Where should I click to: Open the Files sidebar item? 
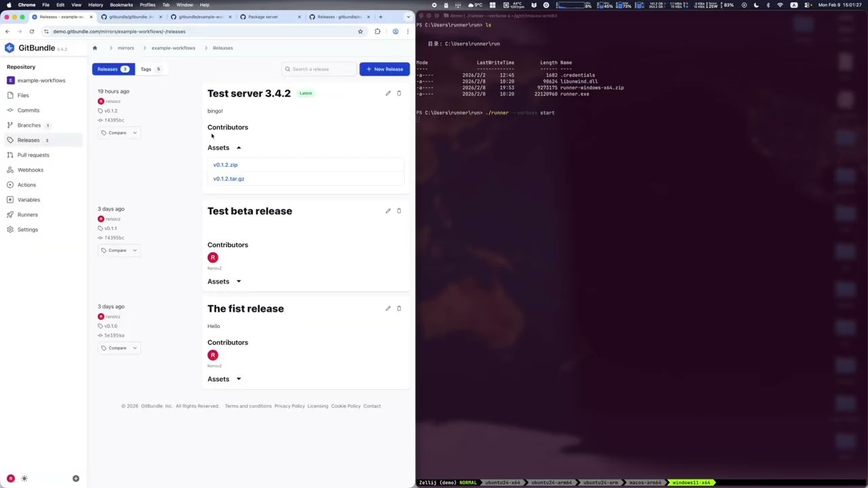tap(23, 96)
